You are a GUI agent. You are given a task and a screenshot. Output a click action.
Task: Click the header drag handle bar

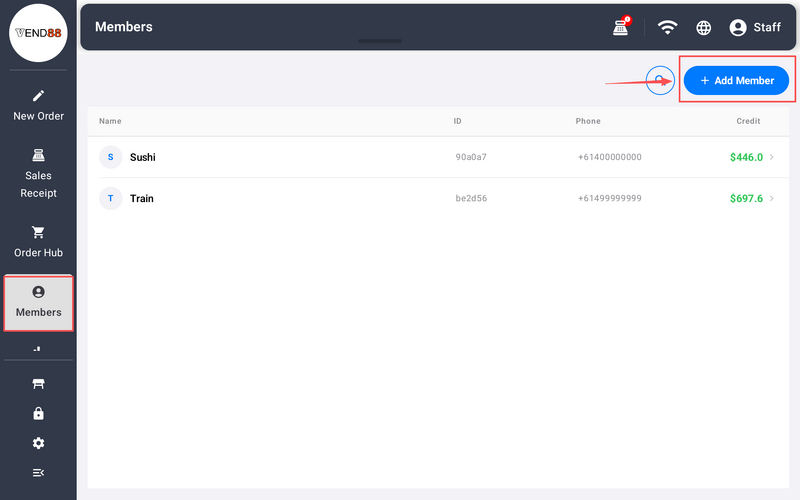380,41
